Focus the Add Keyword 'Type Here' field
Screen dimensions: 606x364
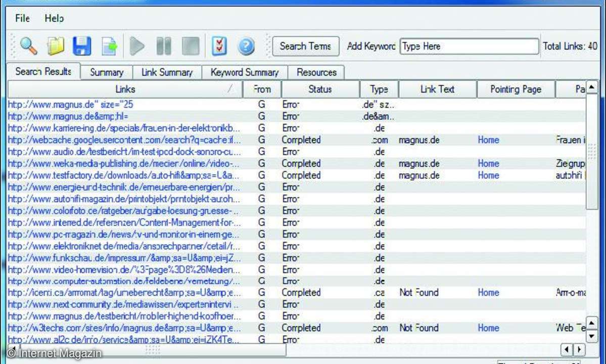[469, 47]
